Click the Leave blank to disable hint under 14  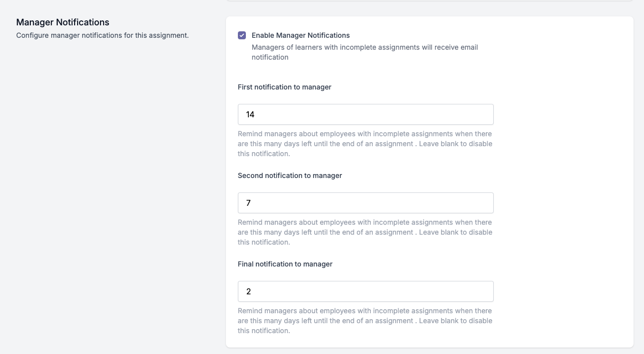[365, 144]
